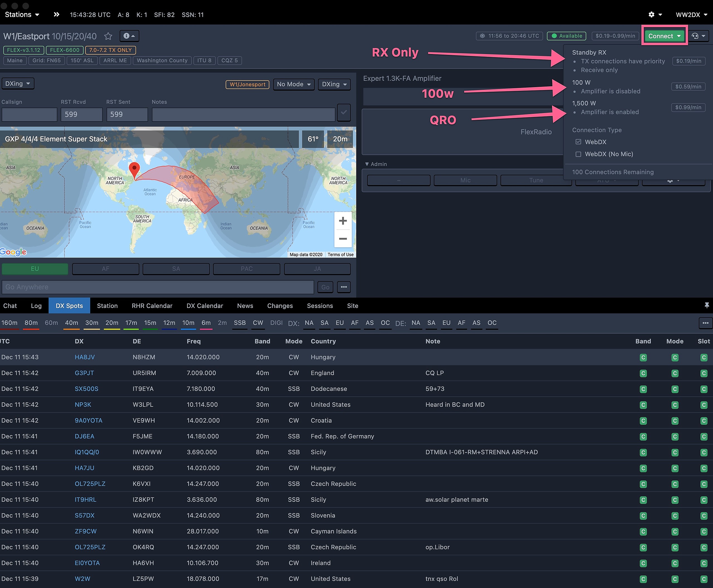Toggle the 20m band filter
Image resolution: width=713 pixels, height=588 pixels.
pyautogui.click(x=112, y=323)
